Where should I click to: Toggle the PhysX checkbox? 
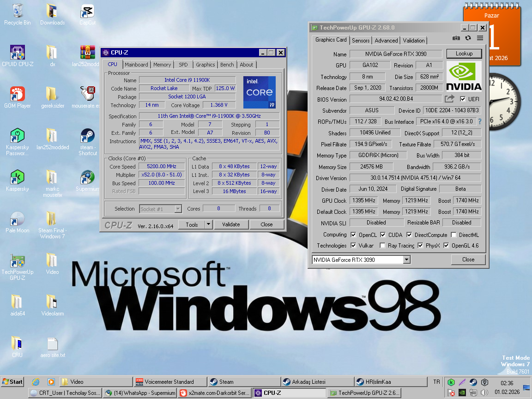point(420,245)
